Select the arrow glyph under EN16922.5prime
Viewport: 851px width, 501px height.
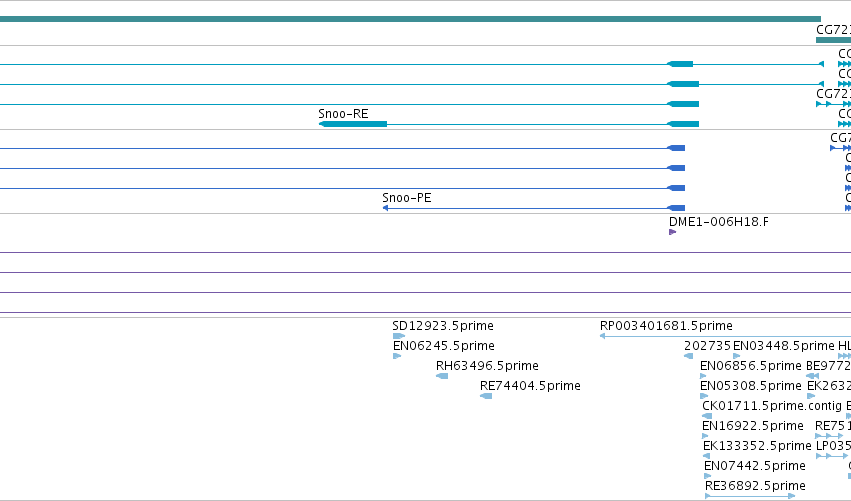click(706, 436)
